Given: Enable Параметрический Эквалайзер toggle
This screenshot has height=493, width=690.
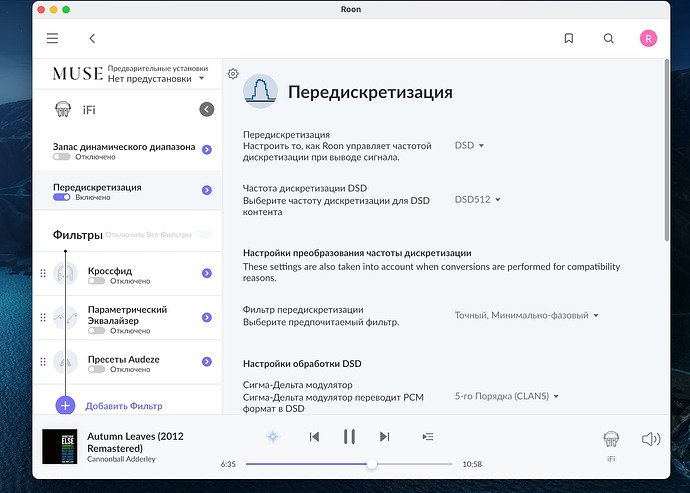Looking at the screenshot, I should [96, 331].
